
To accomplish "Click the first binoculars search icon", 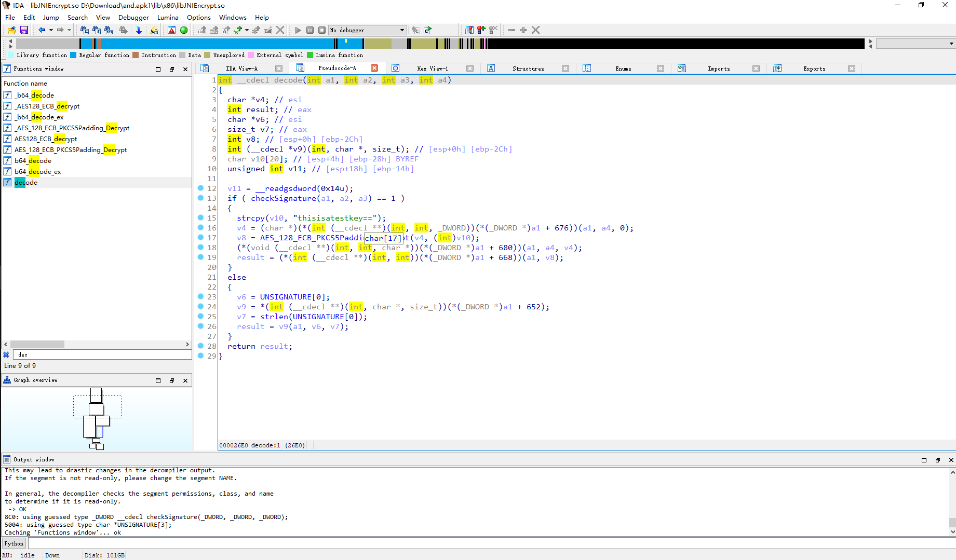I will 85,30.
